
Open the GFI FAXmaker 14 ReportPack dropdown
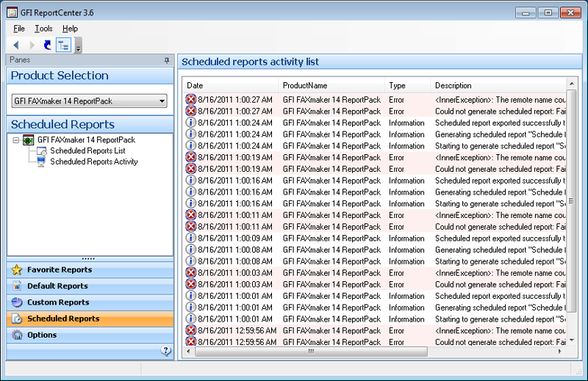(x=89, y=101)
